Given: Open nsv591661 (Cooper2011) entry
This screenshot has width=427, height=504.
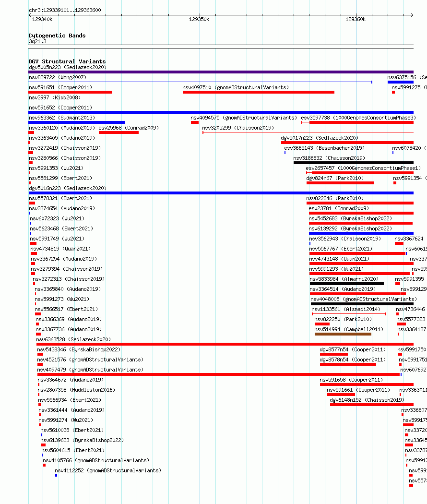Looking at the screenshot, I should (x=358, y=390).
